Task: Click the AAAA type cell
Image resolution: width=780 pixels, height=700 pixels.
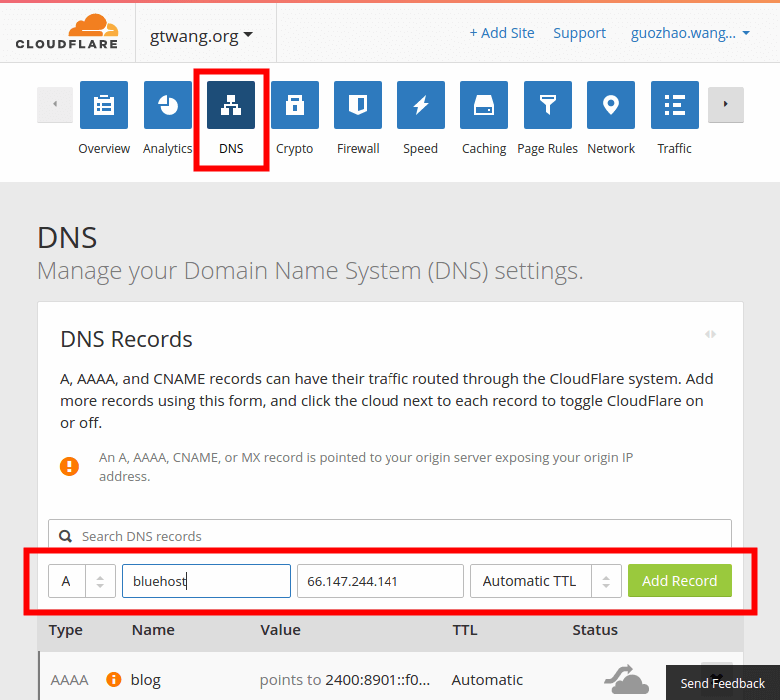Action: pyautogui.click(x=69, y=680)
